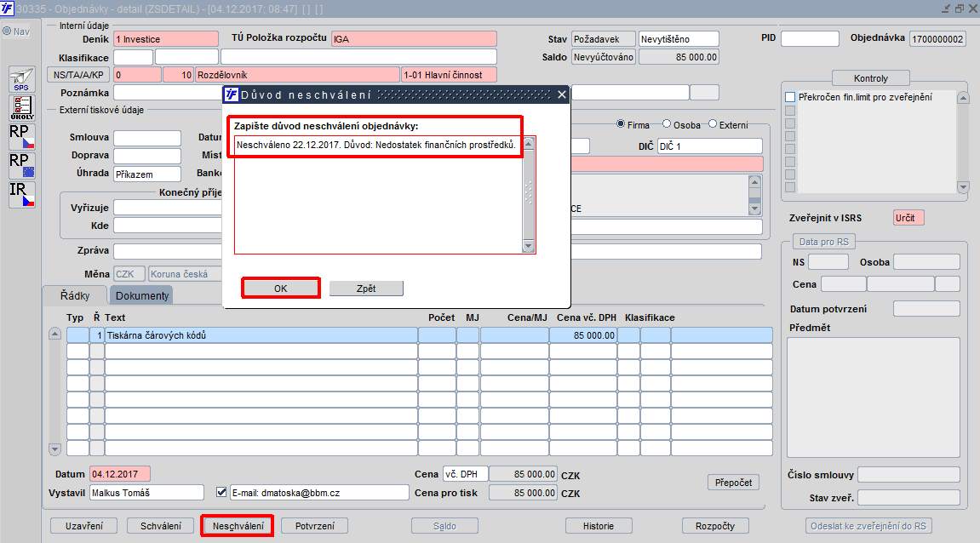
Task: Click up arrow in company address box
Action: point(754,182)
